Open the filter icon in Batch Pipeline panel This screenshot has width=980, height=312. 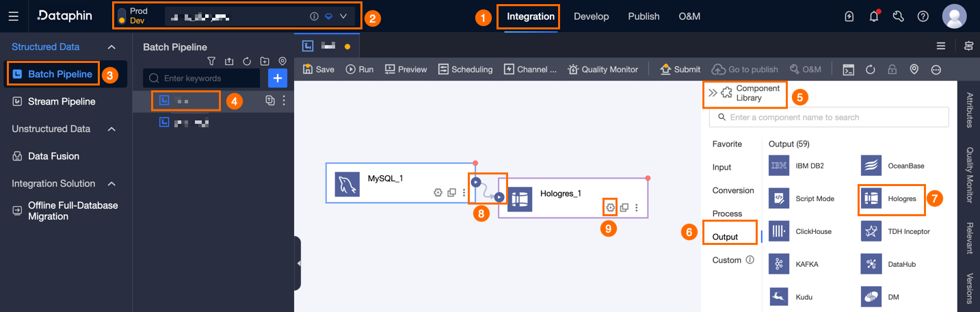pyautogui.click(x=211, y=62)
